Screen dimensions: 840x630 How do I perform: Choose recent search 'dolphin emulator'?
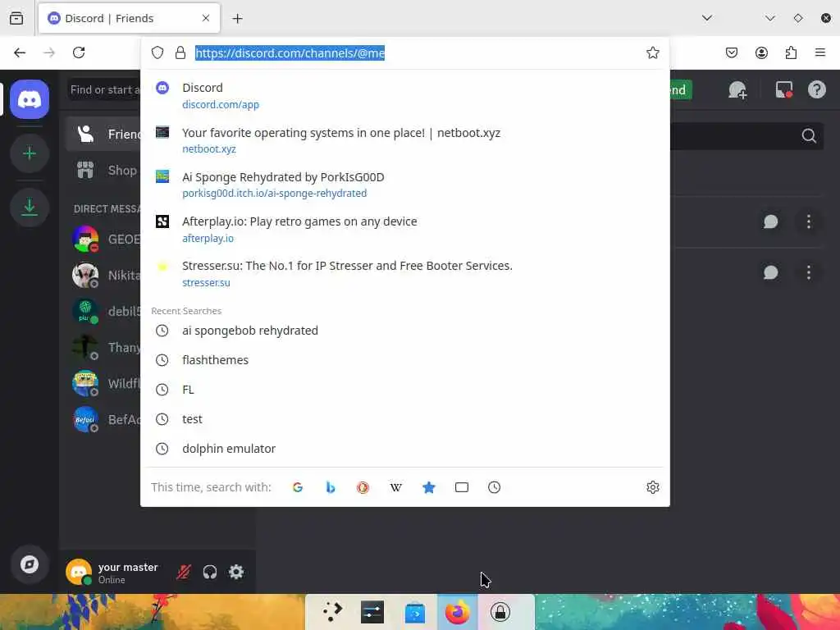[405, 449]
